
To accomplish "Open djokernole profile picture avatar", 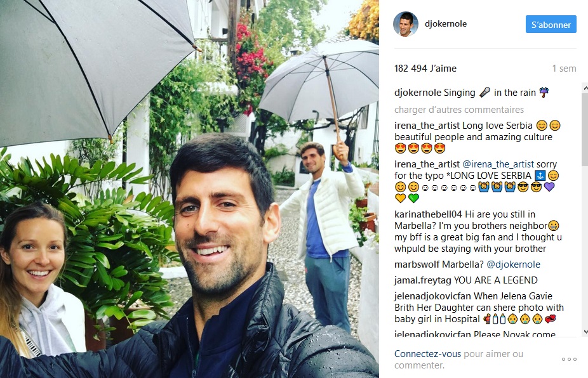I will click(405, 24).
